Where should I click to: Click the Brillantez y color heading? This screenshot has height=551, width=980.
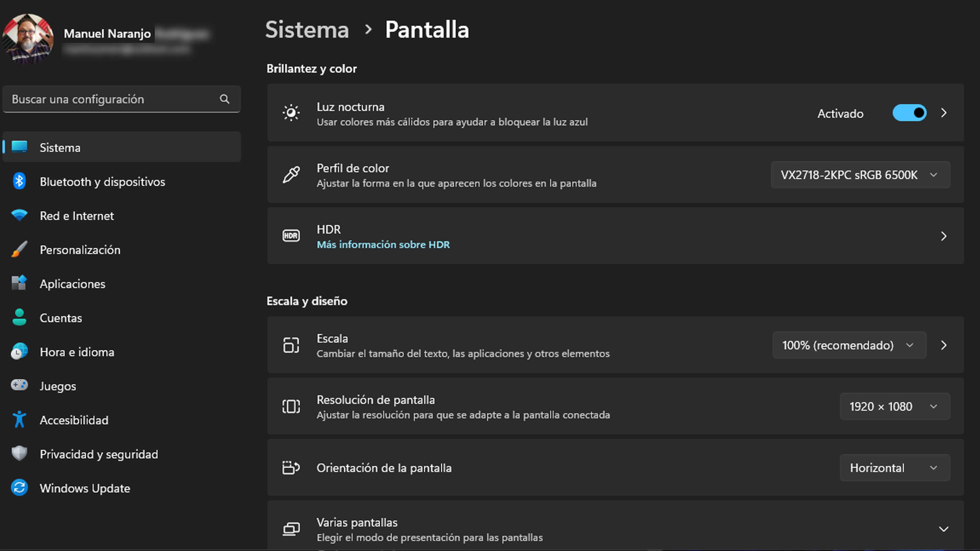312,68
